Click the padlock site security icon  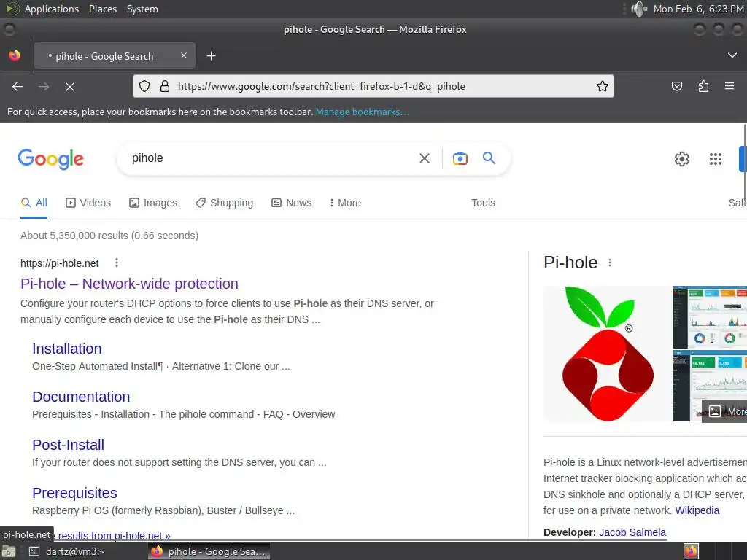point(164,86)
